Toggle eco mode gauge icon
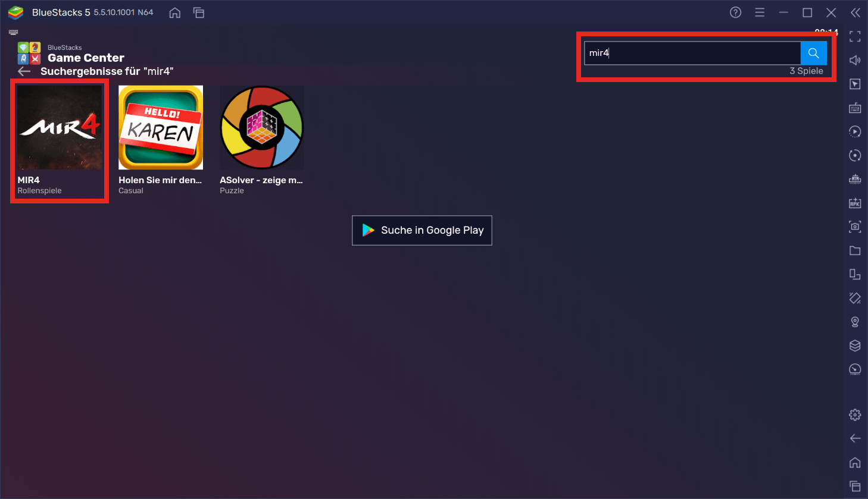The width and height of the screenshot is (868, 499). [855, 369]
